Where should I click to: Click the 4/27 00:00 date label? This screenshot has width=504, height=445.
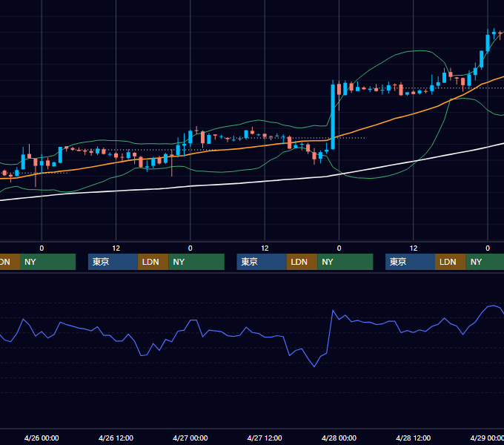pos(190,438)
